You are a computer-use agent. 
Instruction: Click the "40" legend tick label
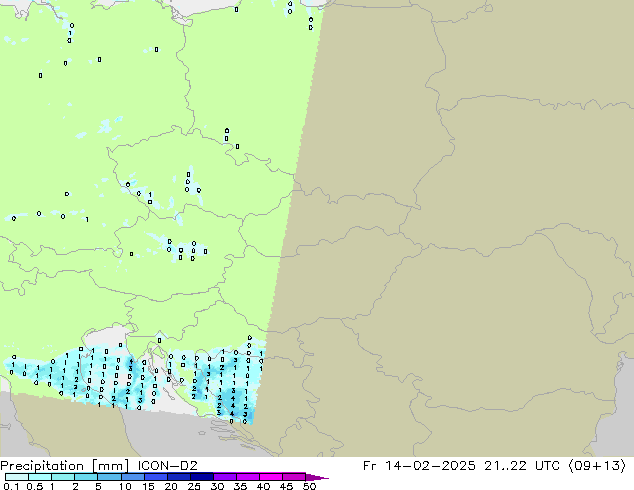(x=263, y=486)
